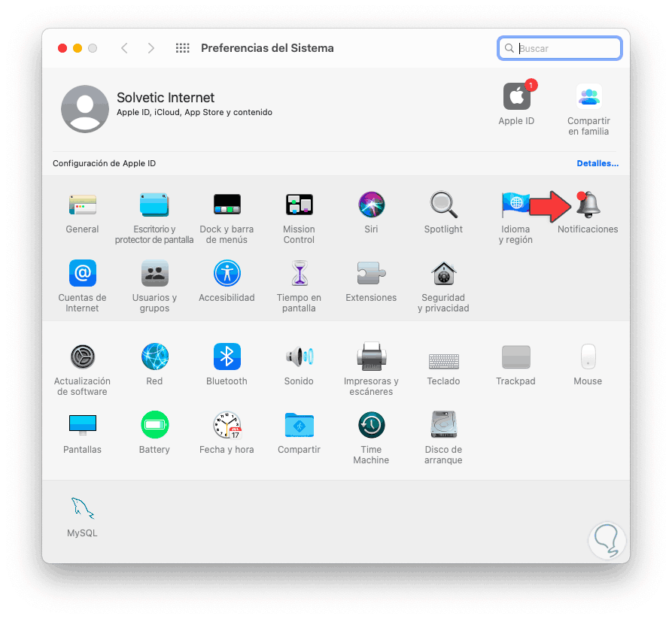The height and width of the screenshot is (619, 672).
Task: Click the Solvetic Internet user avatar
Action: point(85,109)
